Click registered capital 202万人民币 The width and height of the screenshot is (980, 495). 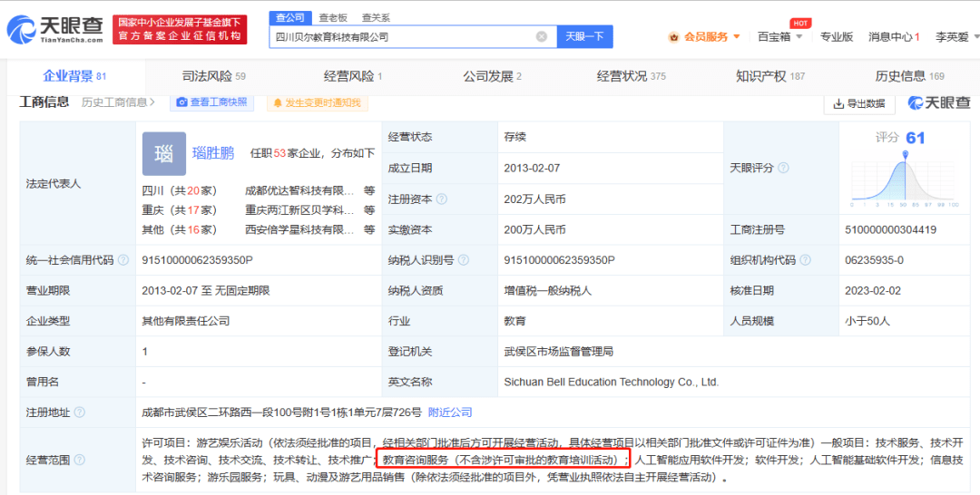535,199
